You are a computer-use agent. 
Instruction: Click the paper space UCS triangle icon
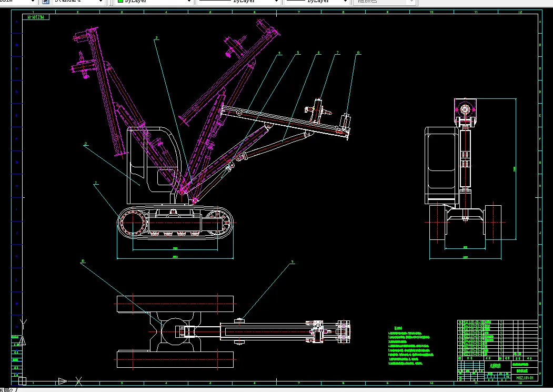(x=22, y=340)
